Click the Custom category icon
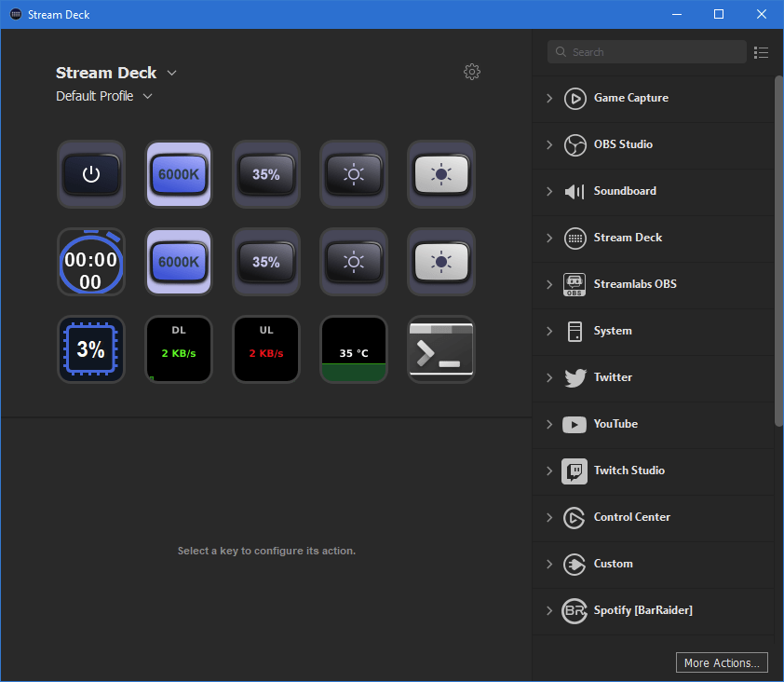 pyautogui.click(x=574, y=565)
